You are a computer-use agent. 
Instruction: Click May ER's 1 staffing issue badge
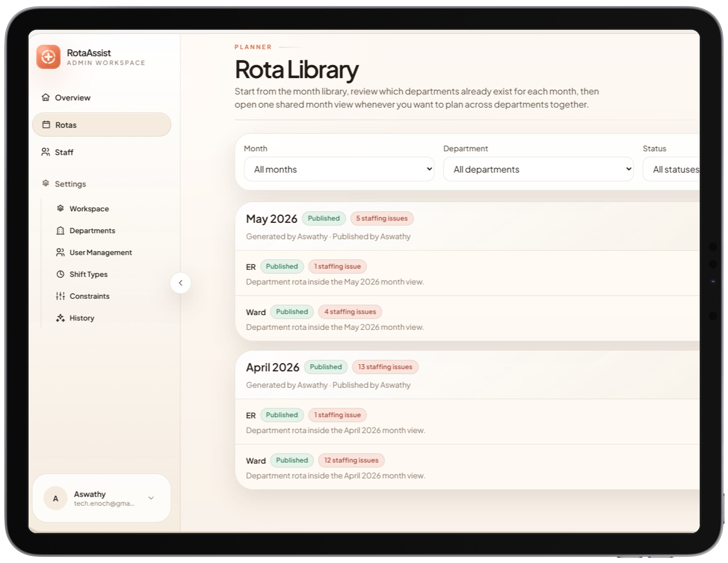click(x=337, y=267)
